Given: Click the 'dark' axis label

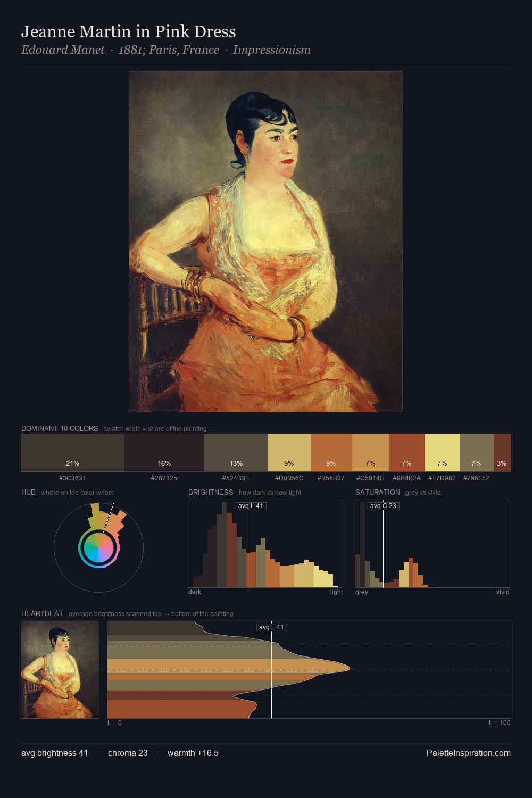Looking at the screenshot, I should point(195,592).
